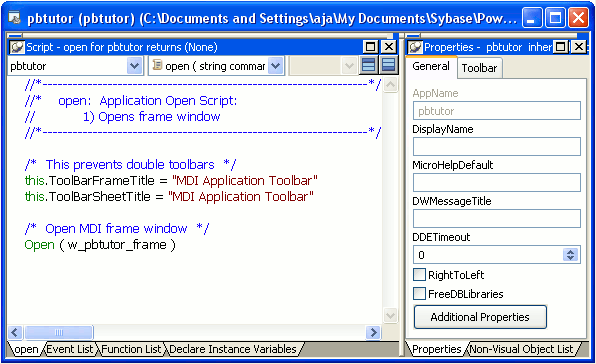The width and height of the screenshot is (596, 364).
Task: Click the Additional Properties button
Action: [480, 317]
